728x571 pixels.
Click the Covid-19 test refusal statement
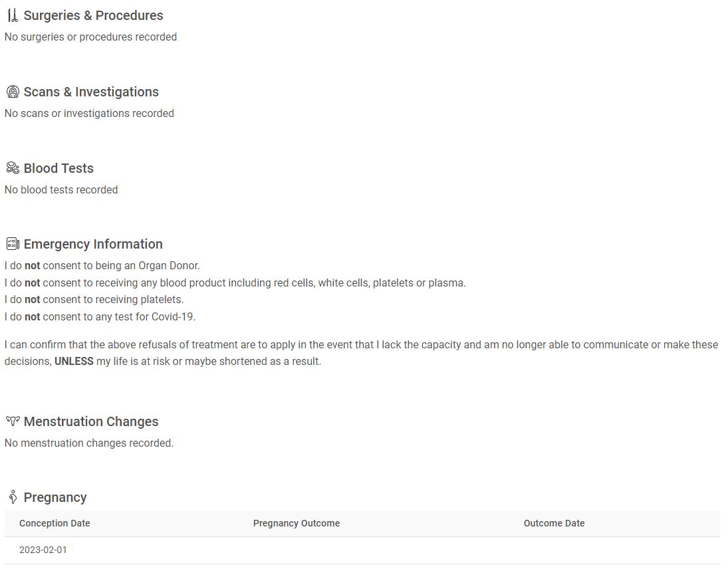[x=100, y=316]
